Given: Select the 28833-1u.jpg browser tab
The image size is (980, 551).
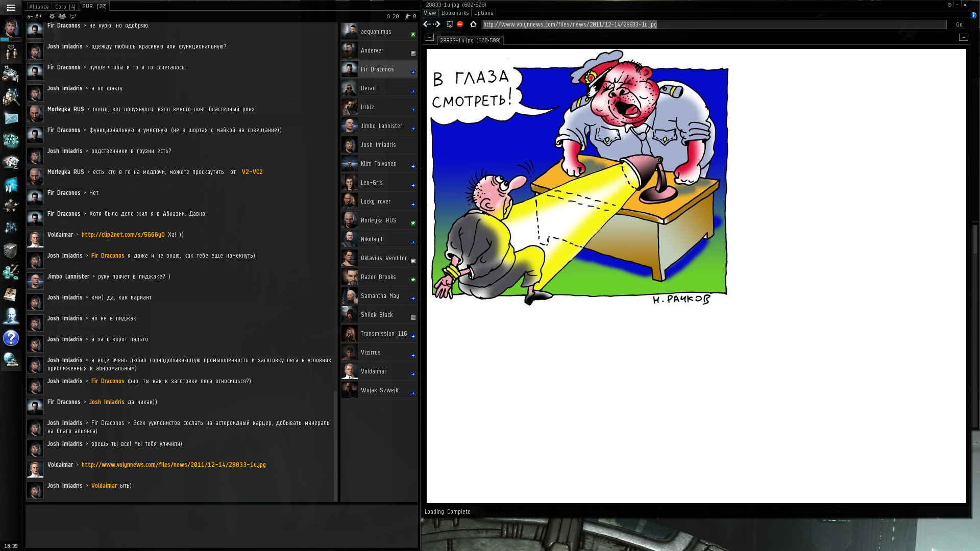Looking at the screenshot, I should tap(470, 40).
